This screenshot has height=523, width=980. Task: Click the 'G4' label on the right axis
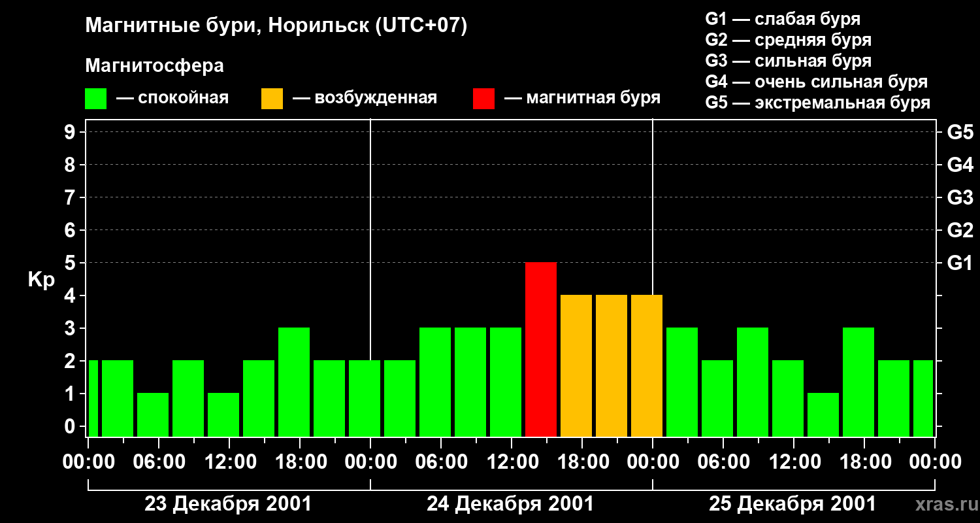click(x=960, y=165)
